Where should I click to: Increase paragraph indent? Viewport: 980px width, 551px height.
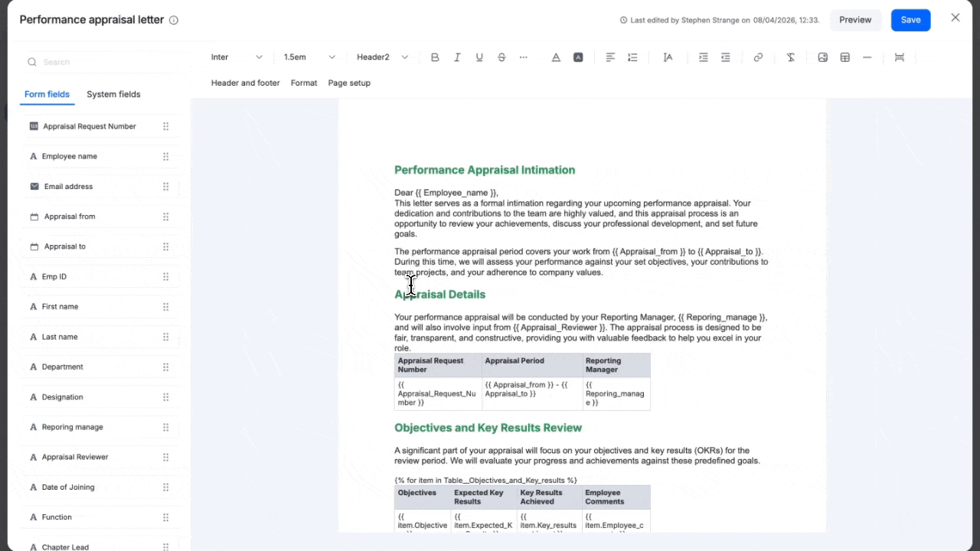click(x=703, y=57)
